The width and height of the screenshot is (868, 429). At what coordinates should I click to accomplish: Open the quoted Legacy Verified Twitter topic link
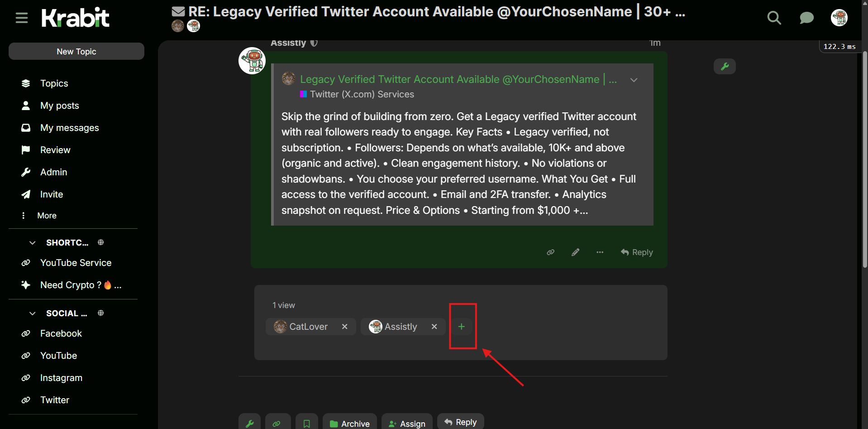[x=449, y=79]
